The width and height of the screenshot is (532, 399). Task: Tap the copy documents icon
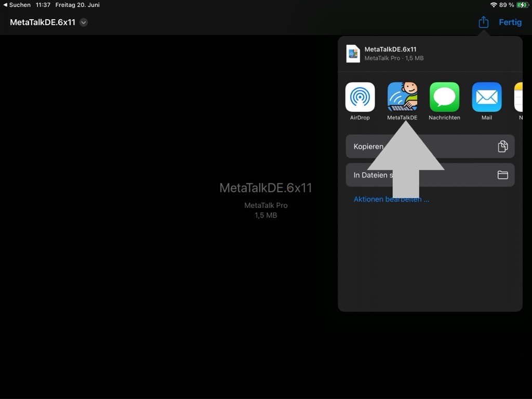(502, 146)
